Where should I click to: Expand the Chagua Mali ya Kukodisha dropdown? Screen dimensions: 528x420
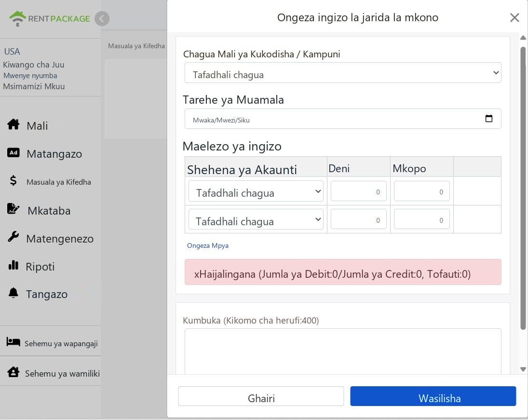343,73
